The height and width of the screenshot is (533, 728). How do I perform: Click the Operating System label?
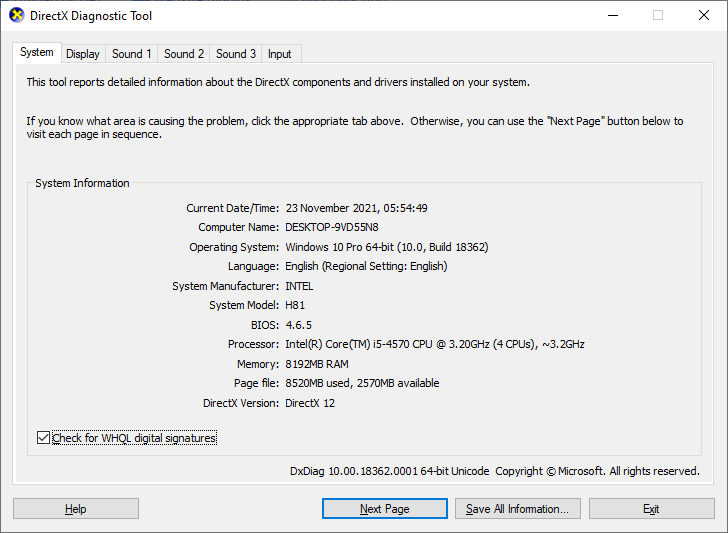(234, 247)
